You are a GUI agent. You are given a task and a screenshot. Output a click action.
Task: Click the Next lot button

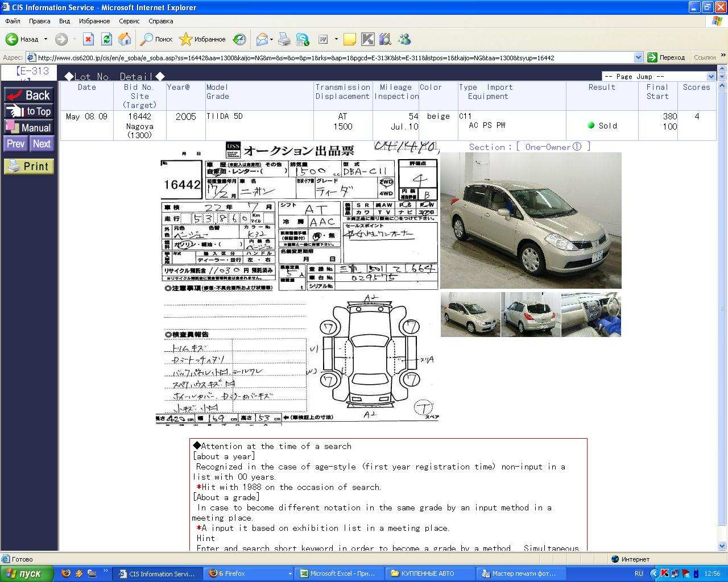tap(42, 144)
